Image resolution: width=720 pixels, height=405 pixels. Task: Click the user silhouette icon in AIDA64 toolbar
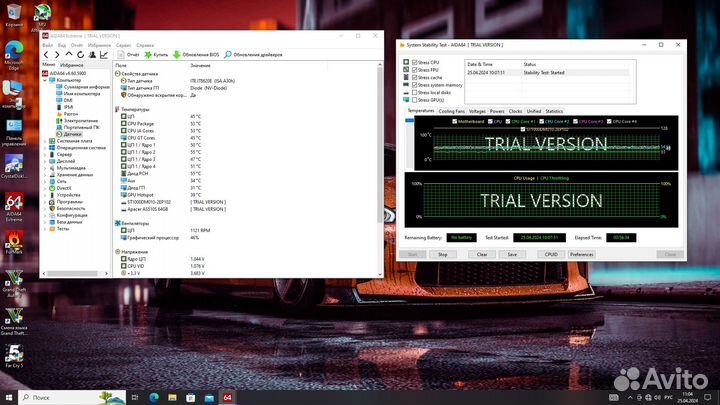coord(92,55)
